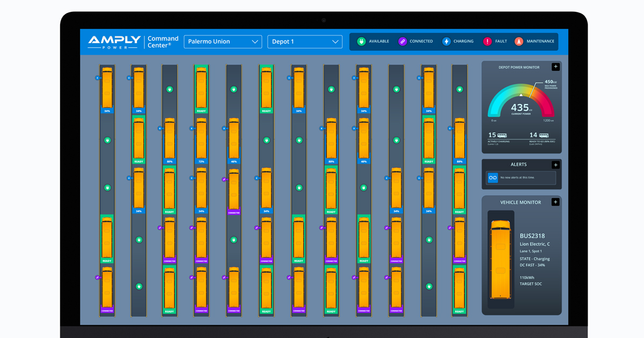Open the Palermo Union dropdown
The image size is (644, 338).
pos(223,42)
